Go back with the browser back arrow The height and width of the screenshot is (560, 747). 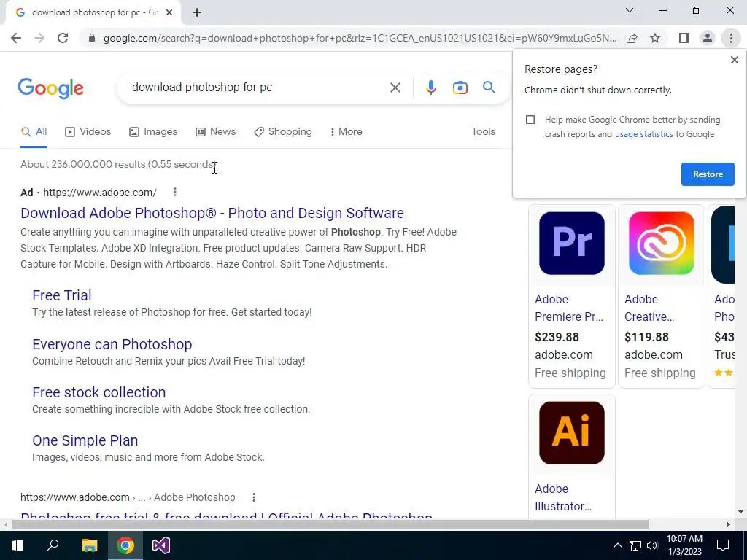pos(16,38)
